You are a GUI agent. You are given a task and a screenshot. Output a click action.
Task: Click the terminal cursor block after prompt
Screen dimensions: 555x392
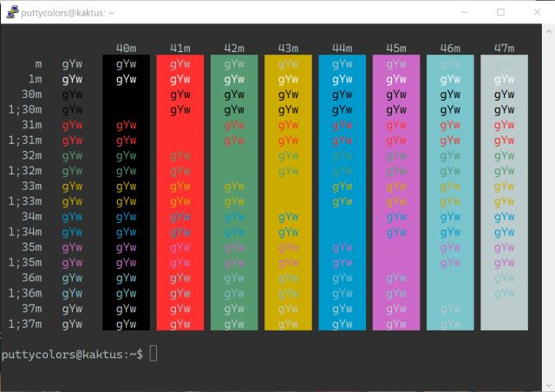pos(153,354)
